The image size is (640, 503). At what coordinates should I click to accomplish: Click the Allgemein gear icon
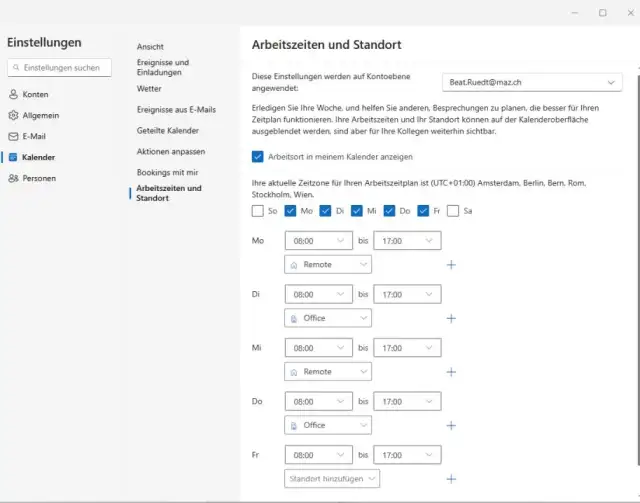click(13, 115)
